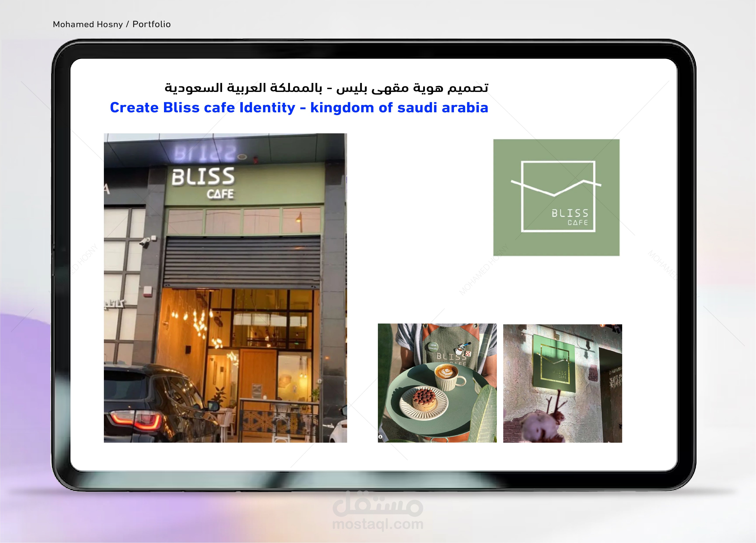Open the coffee and dessert tray photo

(437, 383)
